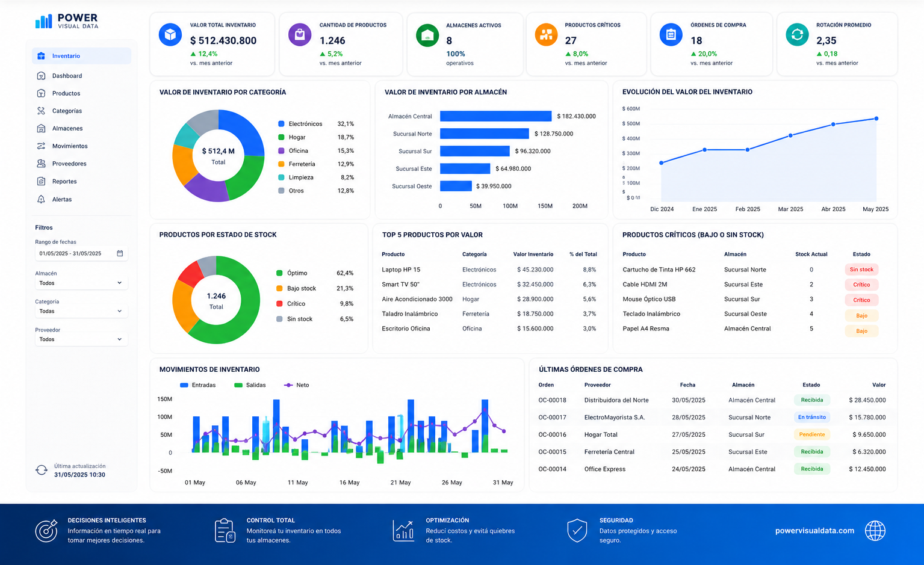Open the Almacén filter dropdown

(x=81, y=283)
